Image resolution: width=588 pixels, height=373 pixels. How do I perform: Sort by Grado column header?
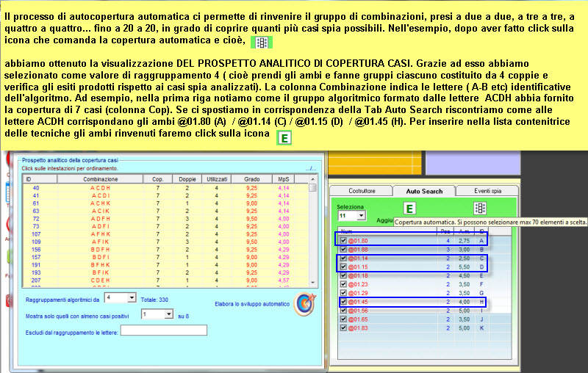tap(252, 179)
